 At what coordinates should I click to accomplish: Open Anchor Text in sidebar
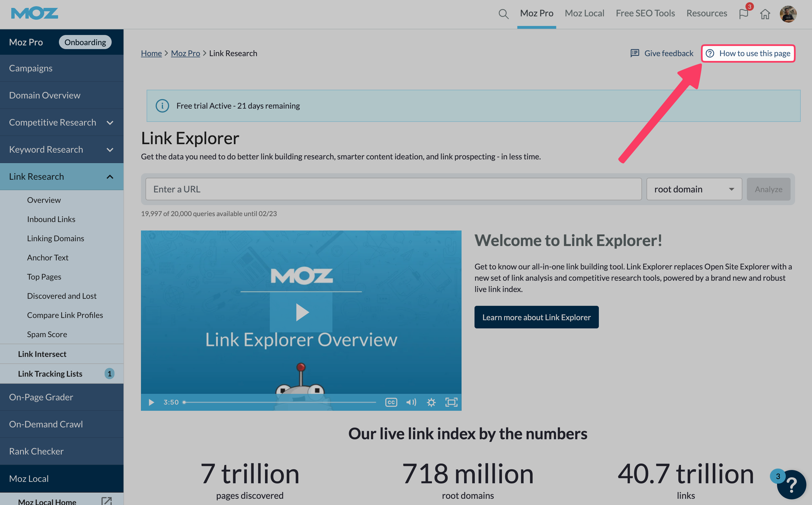point(48,258)
